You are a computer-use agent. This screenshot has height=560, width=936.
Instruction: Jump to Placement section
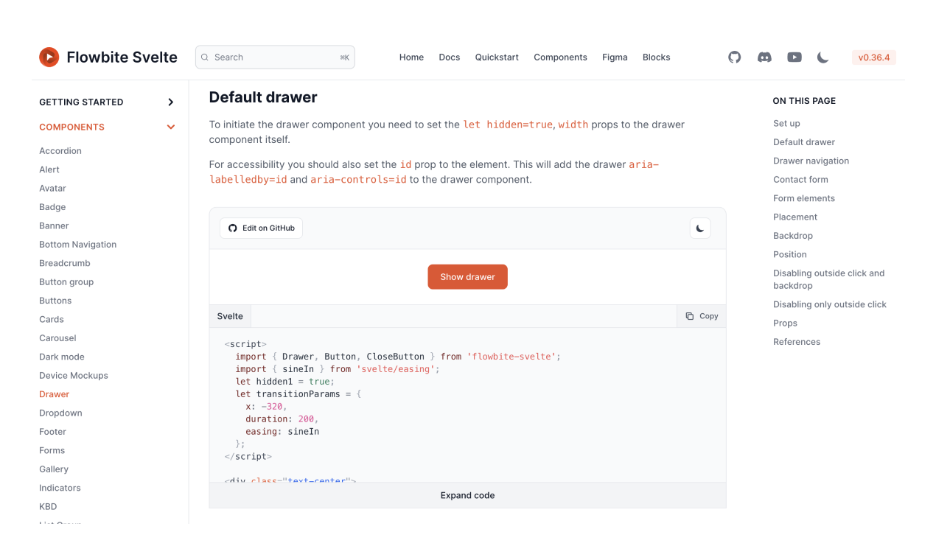(x=795, y=217)
